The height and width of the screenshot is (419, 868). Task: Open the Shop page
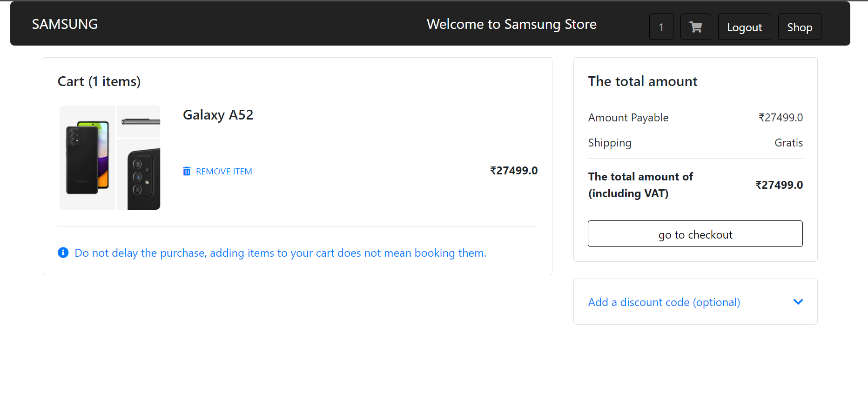pos(799,27)
